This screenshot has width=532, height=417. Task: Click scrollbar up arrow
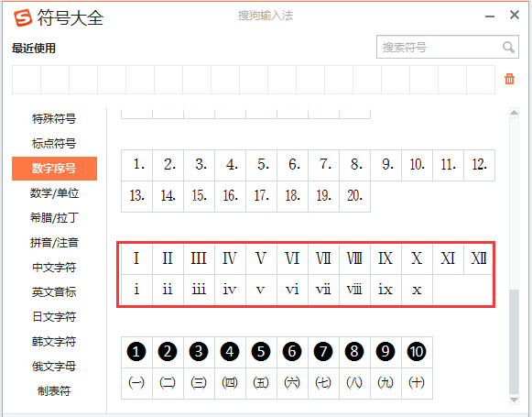tap(514, 113)
